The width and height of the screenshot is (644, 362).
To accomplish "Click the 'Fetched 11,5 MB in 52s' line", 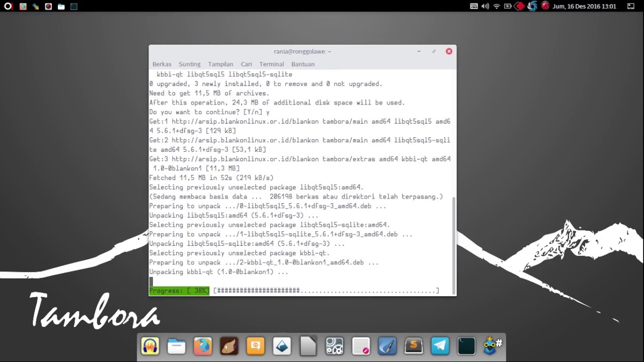I will 211,178.
